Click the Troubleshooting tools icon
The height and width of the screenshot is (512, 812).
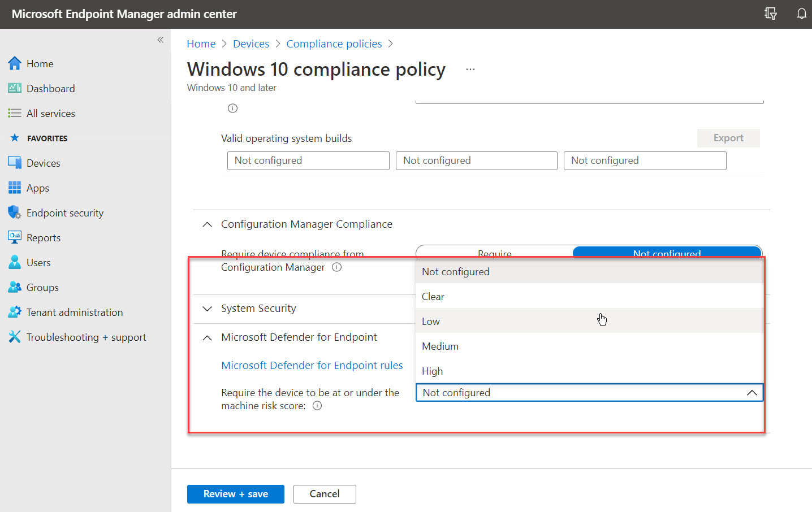click(15, 337)
